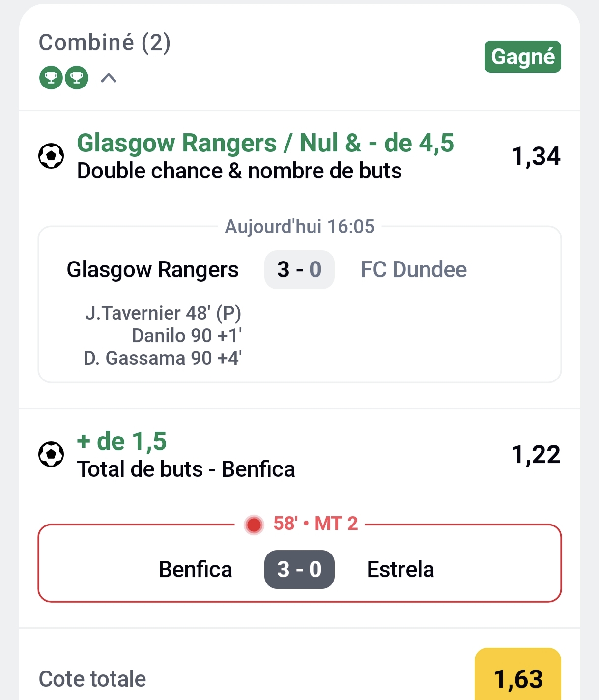Viewport: 599px width, 700px height.
Task: Click the Glasgow Rangers 3 - 0 score box
Action: (x=299, y=269)
